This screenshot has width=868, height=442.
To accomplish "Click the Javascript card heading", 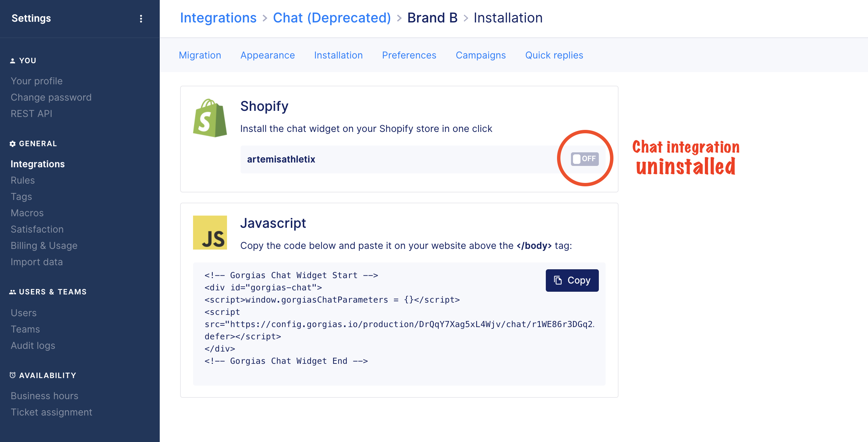I will 273,223.
